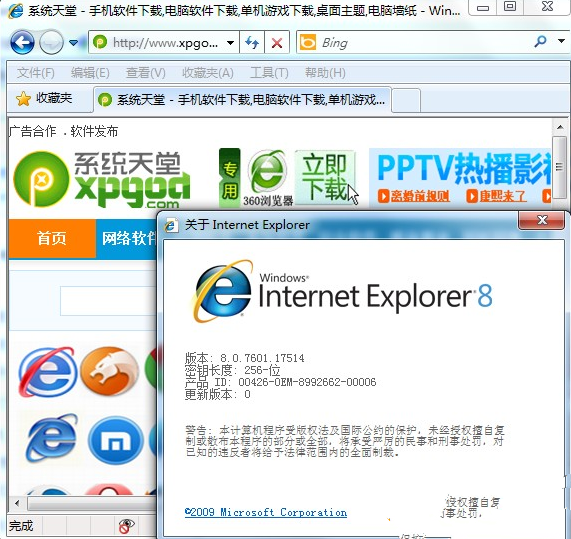
Task: Click the 系统天堂 xpgod.com logo
Action: click(x=102, y=179)
